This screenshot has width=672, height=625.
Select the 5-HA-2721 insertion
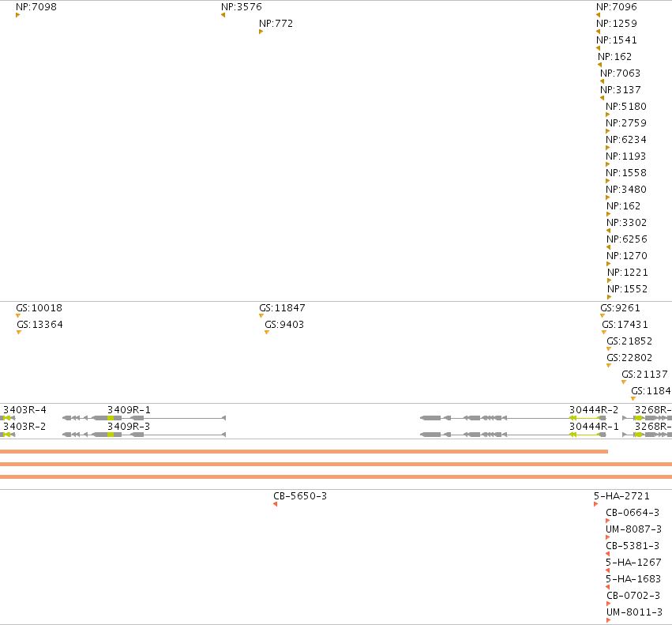(595, 504)
